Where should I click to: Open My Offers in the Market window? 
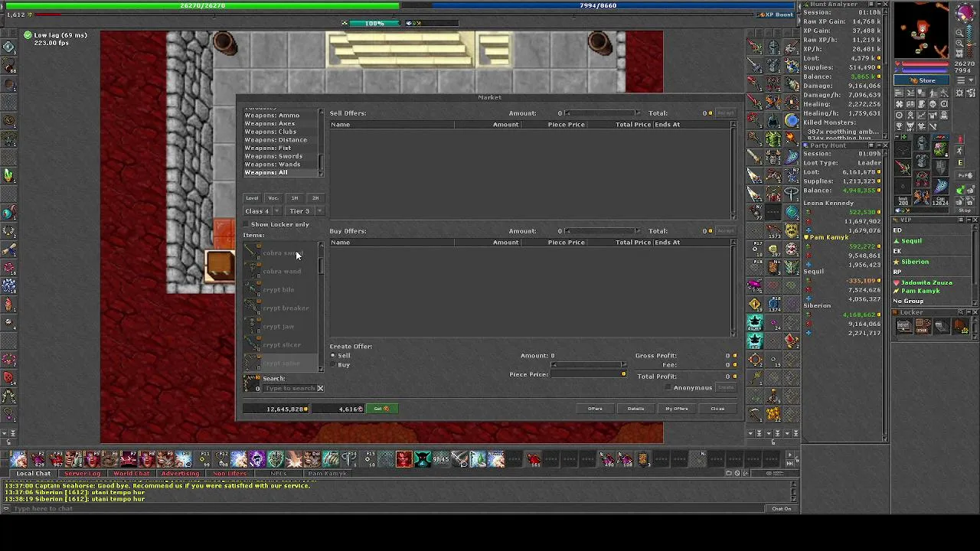pos(676,409)
